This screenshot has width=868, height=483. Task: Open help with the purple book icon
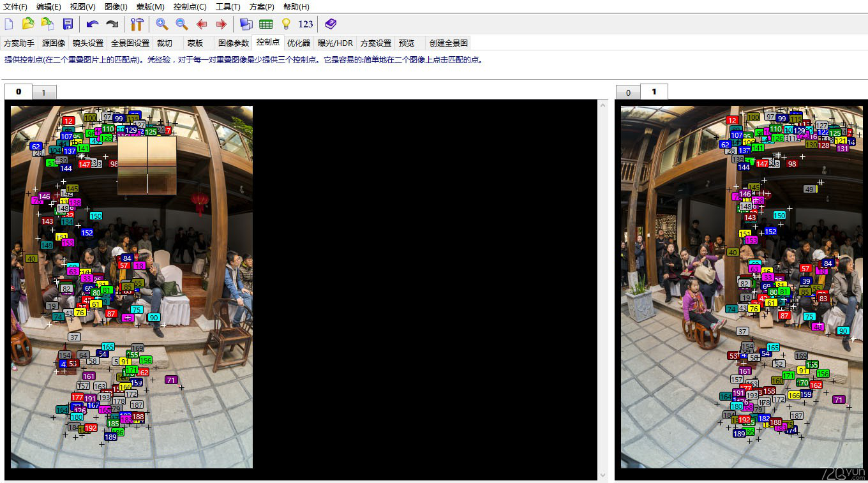click(330, 24)
